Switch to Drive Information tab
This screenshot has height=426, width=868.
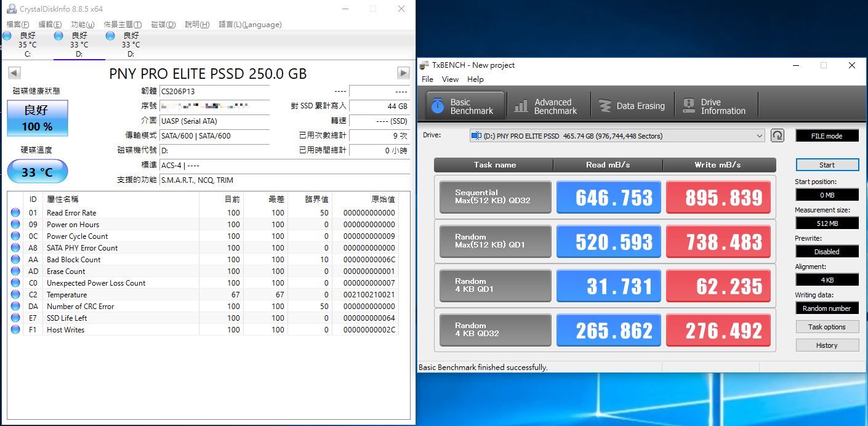tap(717, 106)
